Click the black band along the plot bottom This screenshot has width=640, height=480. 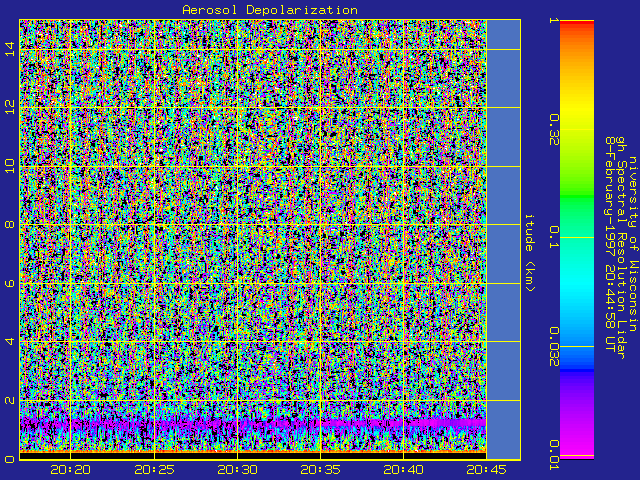point(253,456)
